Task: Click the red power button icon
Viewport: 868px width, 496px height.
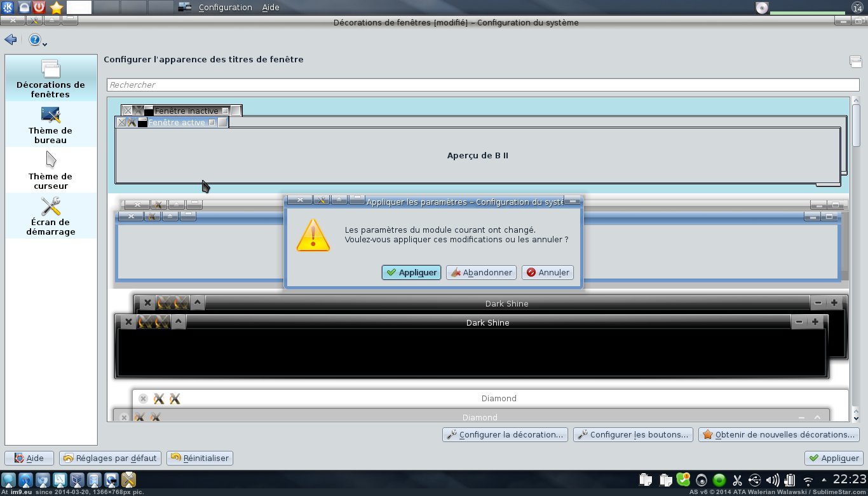Action: coord(39,8)
